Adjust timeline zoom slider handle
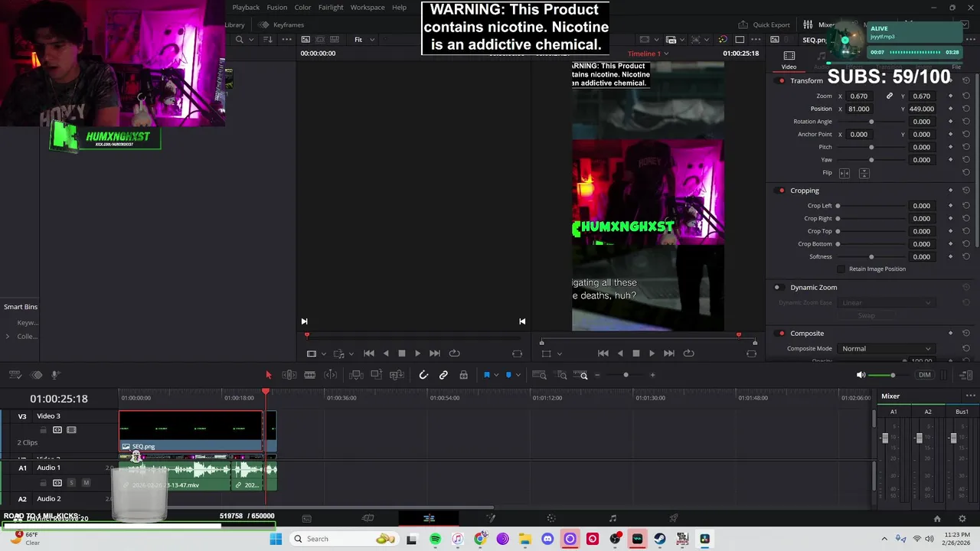This screenshot has width=980, height=551. [x=626, y=375]
